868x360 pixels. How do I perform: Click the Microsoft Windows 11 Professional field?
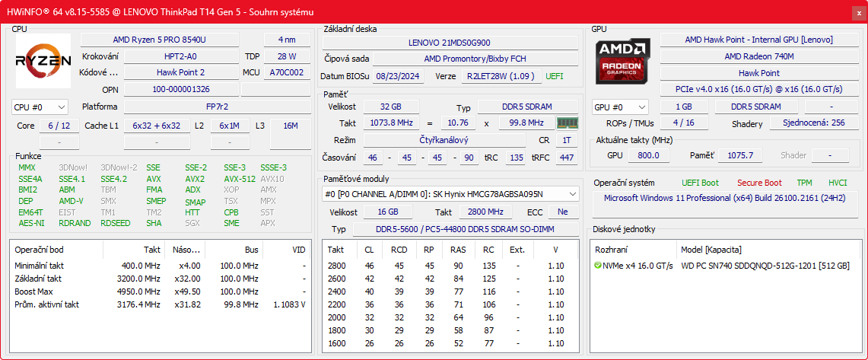tap(725, 204)
